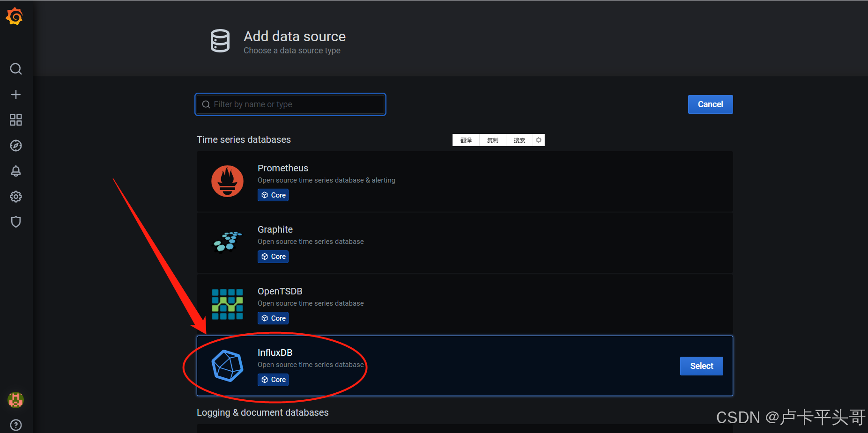Click the Add data source page title
Screen dimensions: 868x433
click(x=295, y=37)
